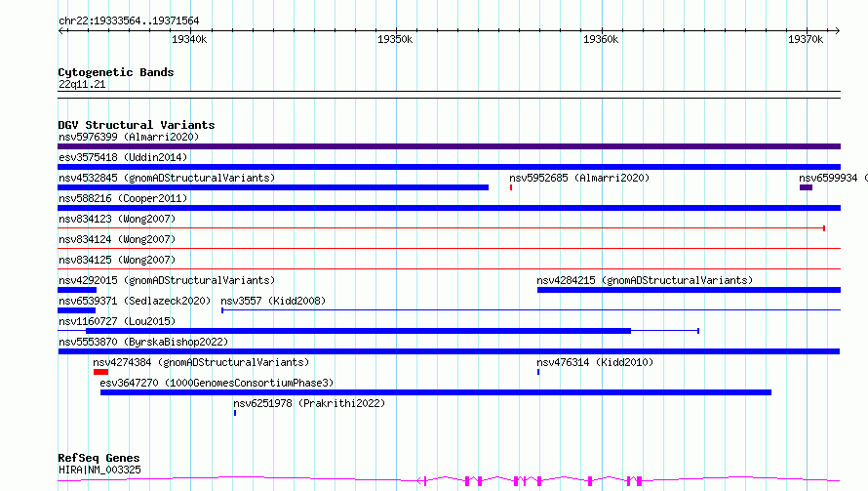Click the small purple nsv6599934 bar
This screenshot has width=868, height=491.
pyautogui.click(x=806, y=187)
